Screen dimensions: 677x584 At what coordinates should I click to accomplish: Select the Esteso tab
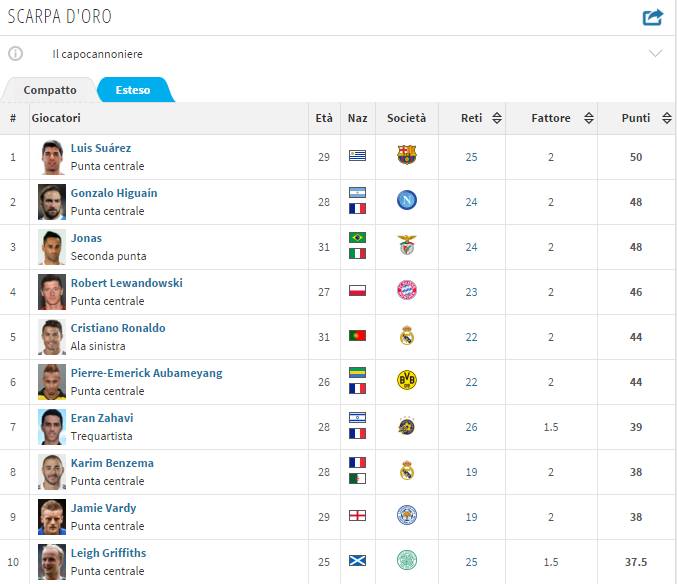[133, 90]
